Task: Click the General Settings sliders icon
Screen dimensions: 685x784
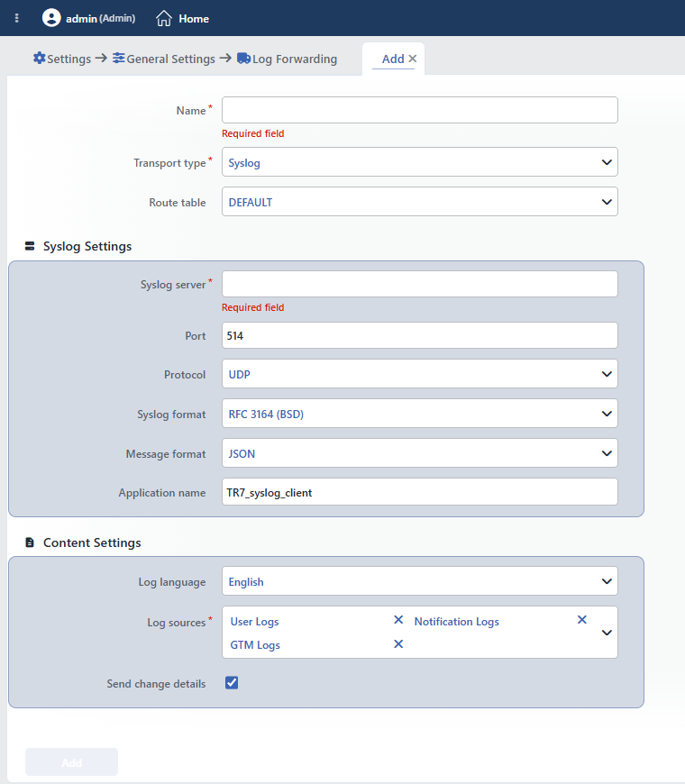Action: 118,58
